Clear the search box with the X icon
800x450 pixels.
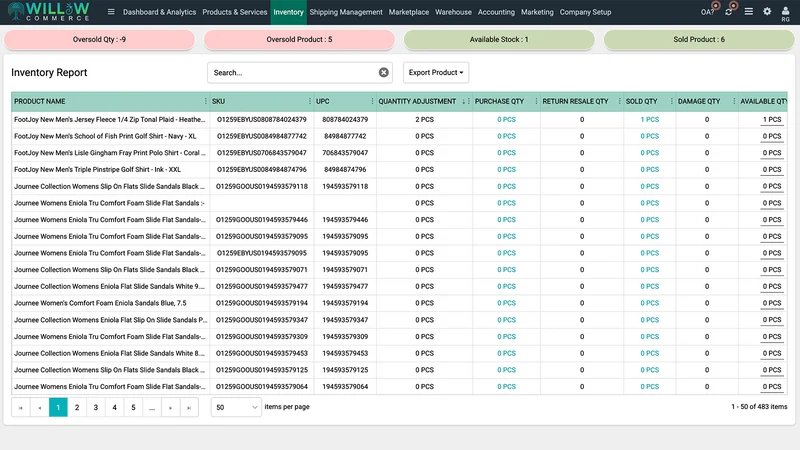click(x=384, y=72)
